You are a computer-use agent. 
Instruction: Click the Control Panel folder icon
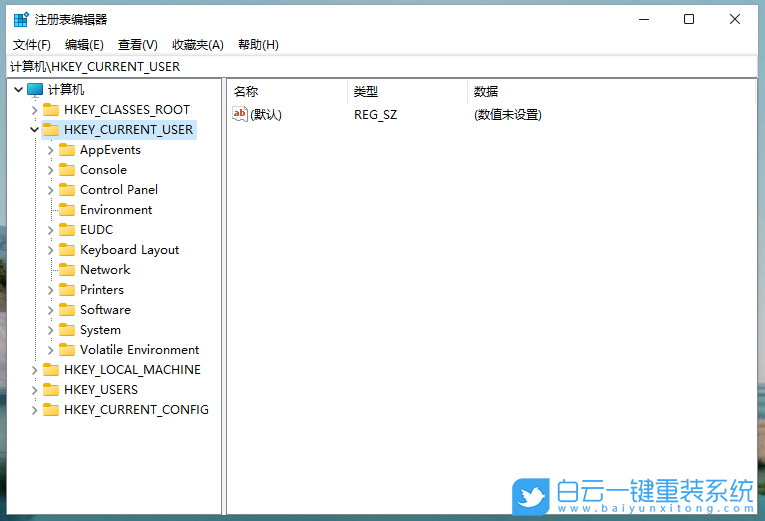click(x=67, y=190)
